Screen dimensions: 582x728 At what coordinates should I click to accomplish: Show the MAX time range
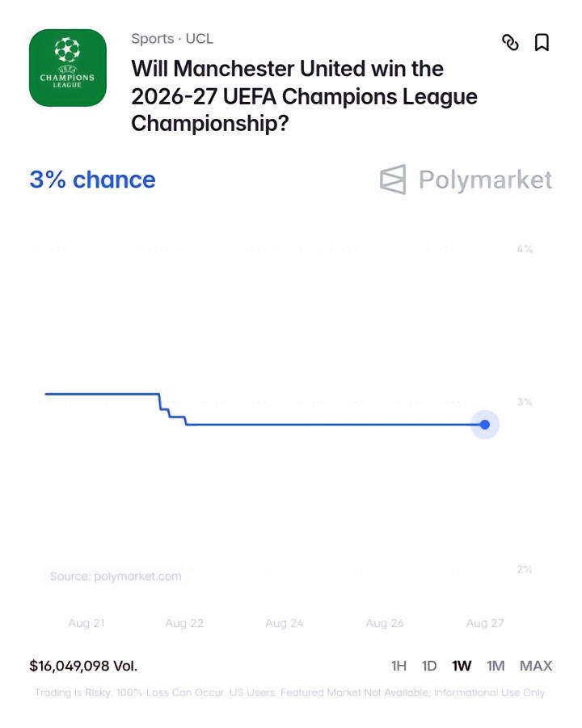point(536,666)
